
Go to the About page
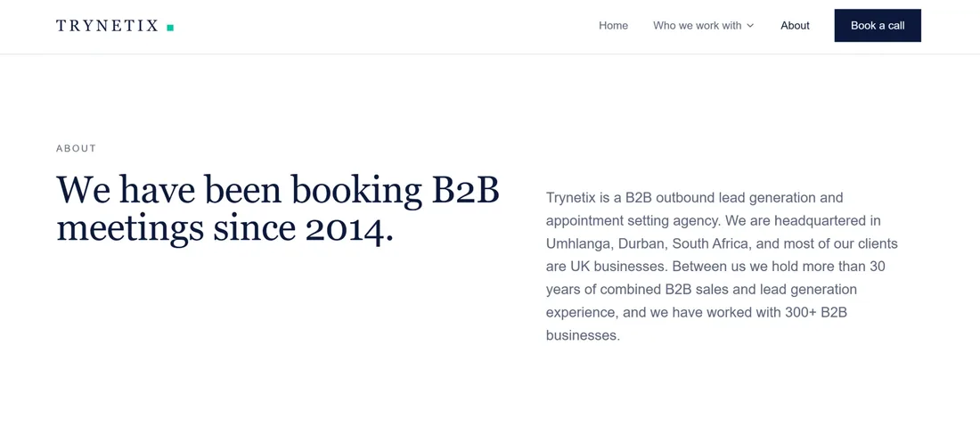coord(795,26)
